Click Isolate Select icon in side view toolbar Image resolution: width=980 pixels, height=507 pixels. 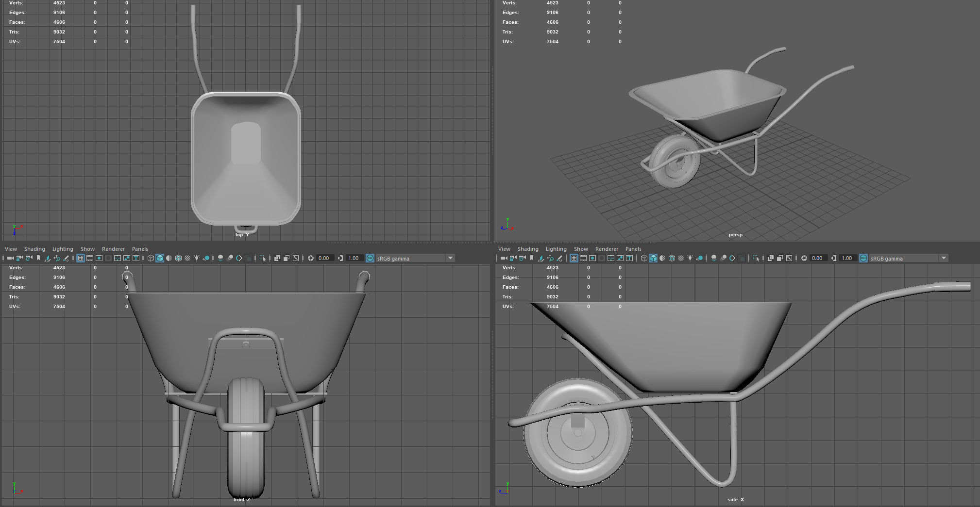[756, 258]
